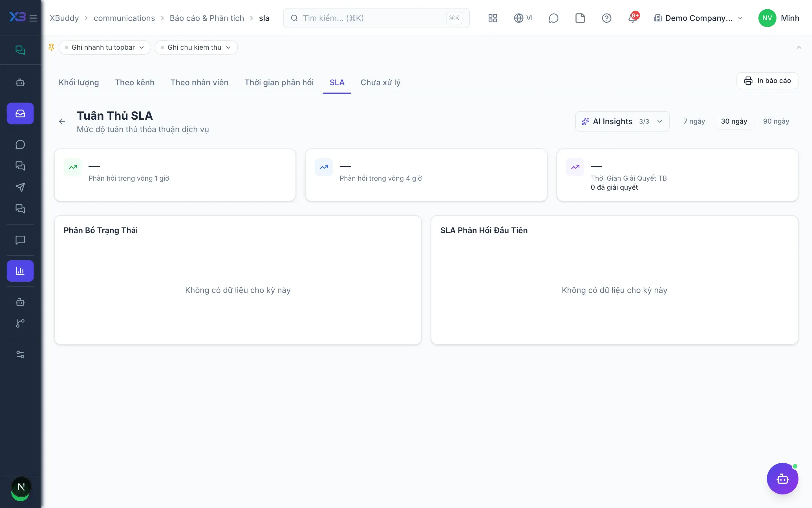The image size is (812, 508).
Task: Click the pin icon before Ghi nhanh tu topbar
Action: pos(51,47)
